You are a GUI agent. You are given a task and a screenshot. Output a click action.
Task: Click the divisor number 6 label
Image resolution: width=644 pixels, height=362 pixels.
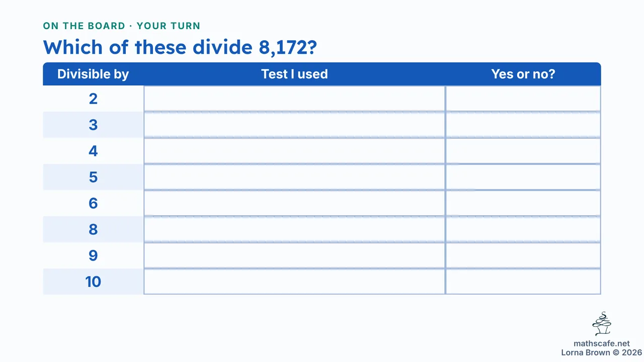(93, 203)
